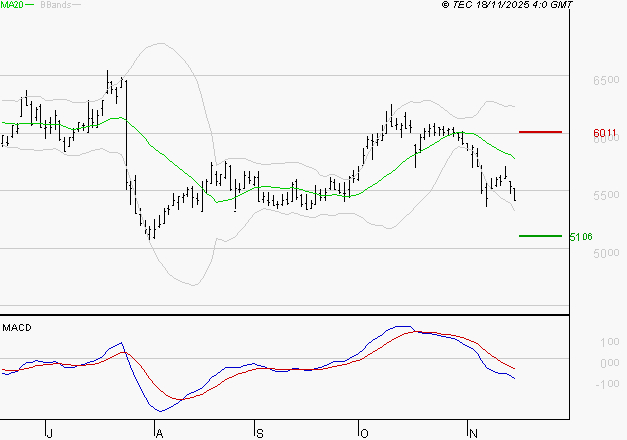The image size is (627, 440).
Task: Click the red 6011 resistance value
Action: coord(605,132)
